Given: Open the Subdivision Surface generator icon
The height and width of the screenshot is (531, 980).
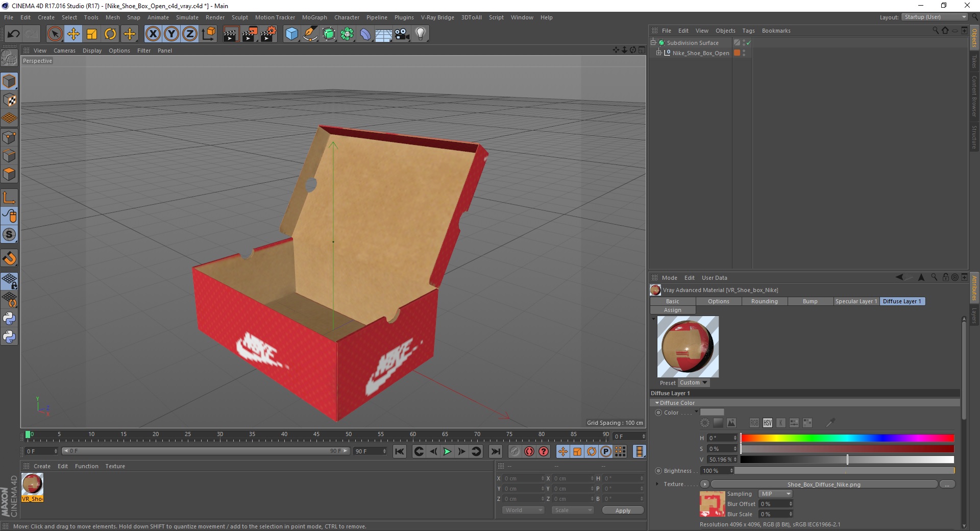Looking at the screenshot, I should [329, 34].
